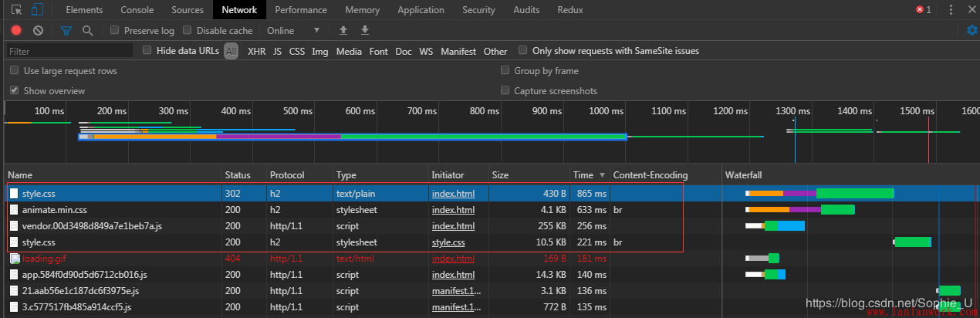
Task: Stop recording the network log
Action: coord(16,31)
